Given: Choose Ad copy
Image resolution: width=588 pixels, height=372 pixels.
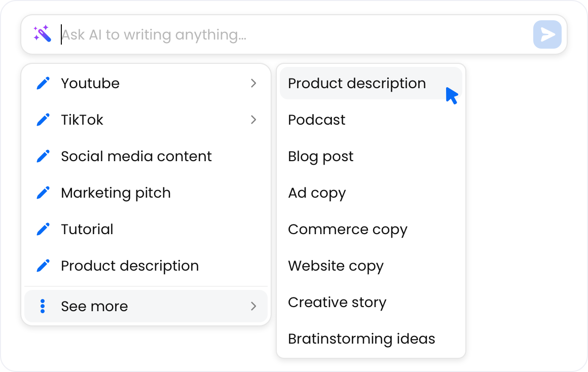Looking at the screenshot, I should tap(316, 193).
